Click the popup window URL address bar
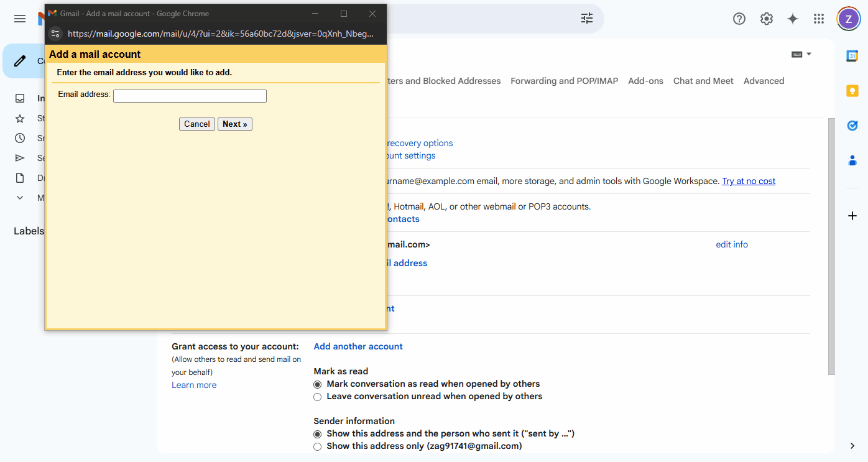This screenshot has height=462, width=868. pyautogui.click(x=221, y=34)
